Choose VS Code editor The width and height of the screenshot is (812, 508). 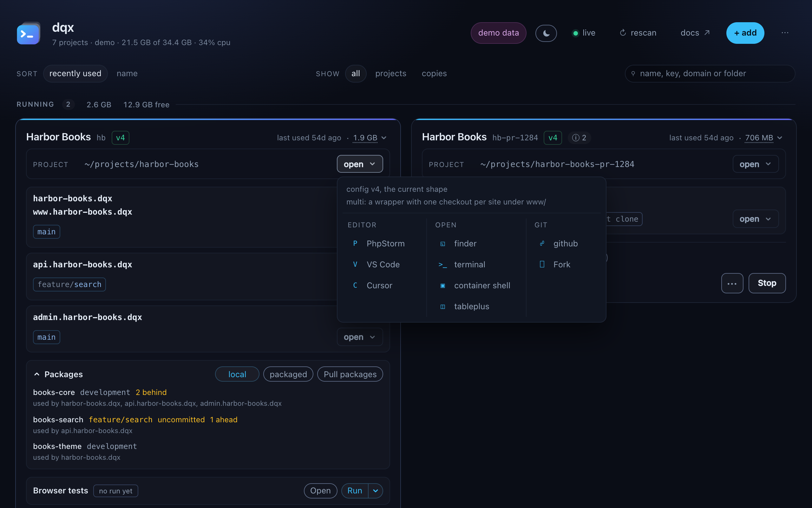(383, 264)
